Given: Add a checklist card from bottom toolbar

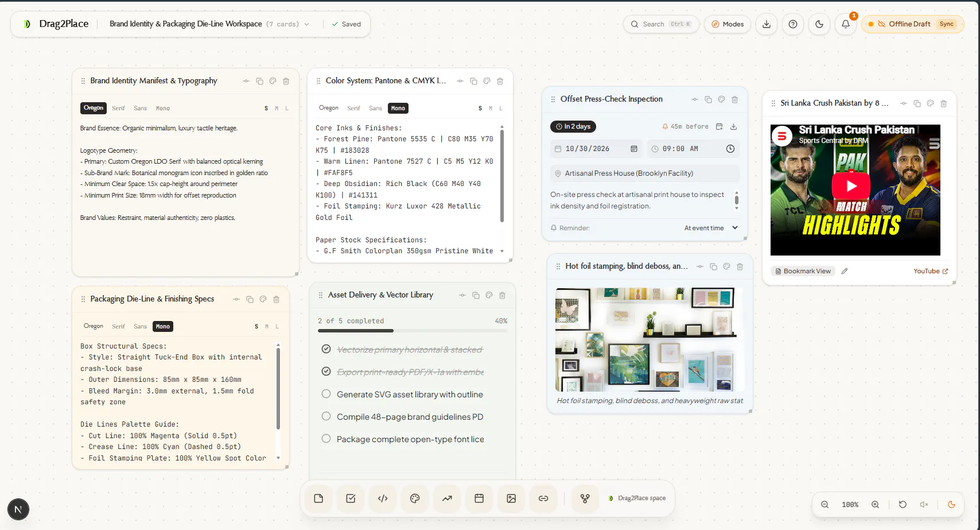Looking at the screenshot, I should click(351, 498).
